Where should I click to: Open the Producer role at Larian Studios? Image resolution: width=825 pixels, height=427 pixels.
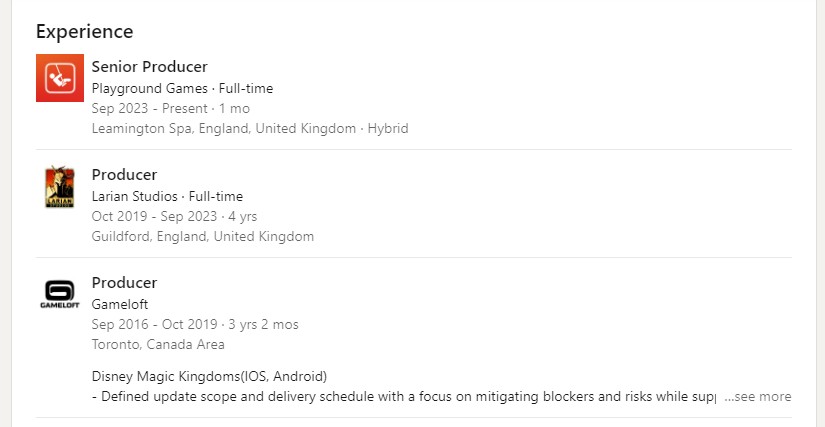(x=124, y=175)
